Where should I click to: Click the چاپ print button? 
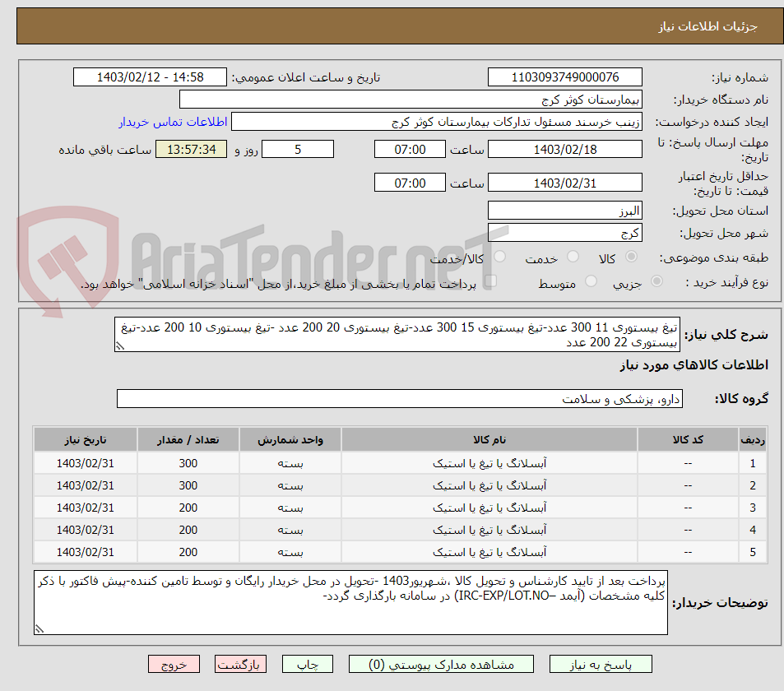click(x=308, y=664)
